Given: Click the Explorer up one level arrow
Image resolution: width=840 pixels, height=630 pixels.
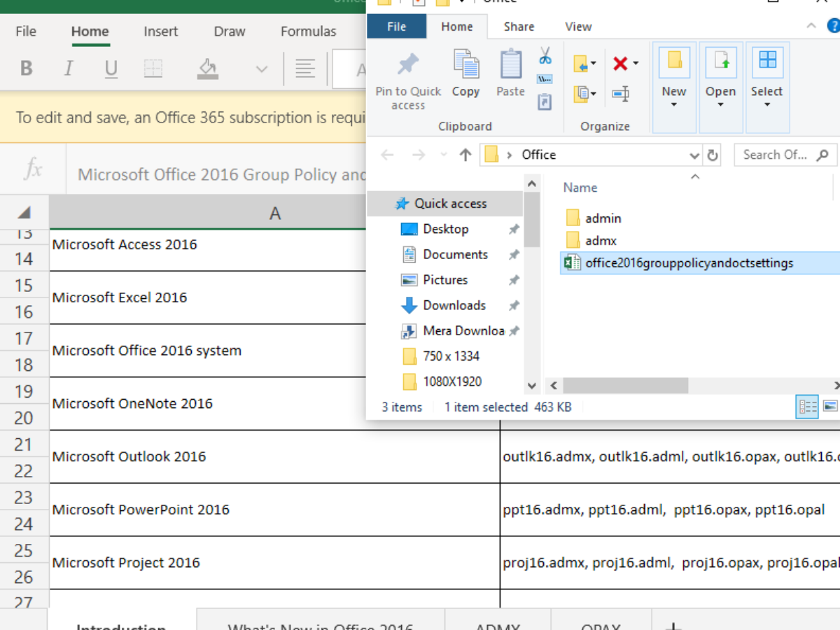Looking at the screenshot, I should point(465,155).
